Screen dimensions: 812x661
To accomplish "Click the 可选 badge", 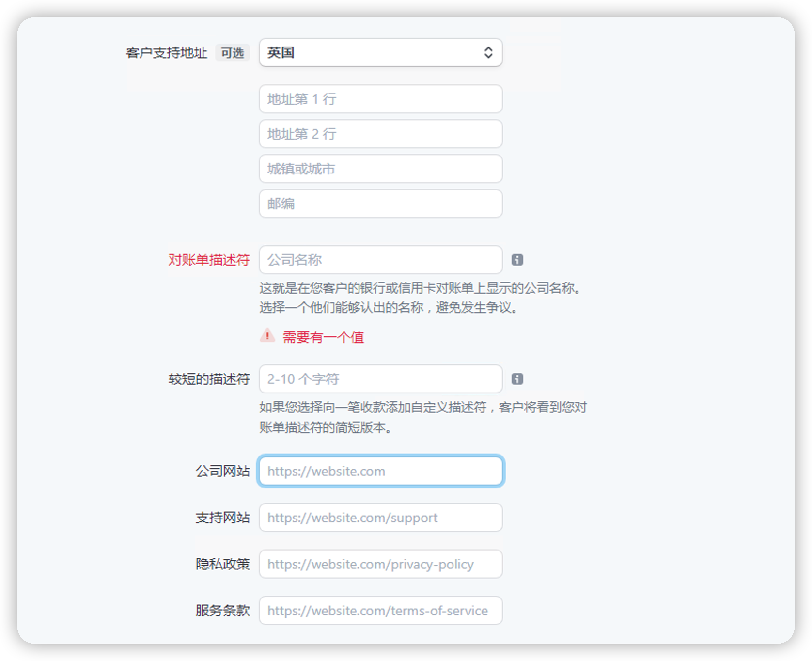I will pos(232,53).
